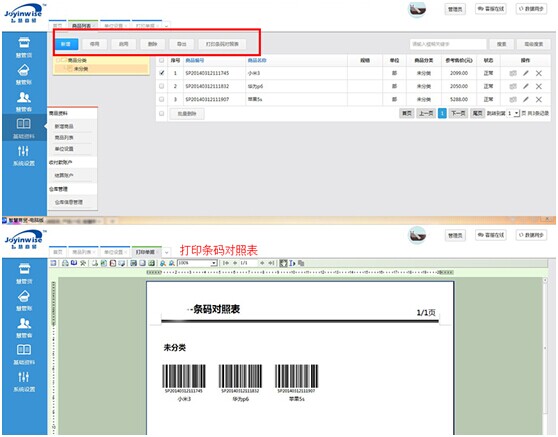Click 上一页 pagination button
Image resolution: width=558 pixels, height=437 pixels.
tap(426, 113)
